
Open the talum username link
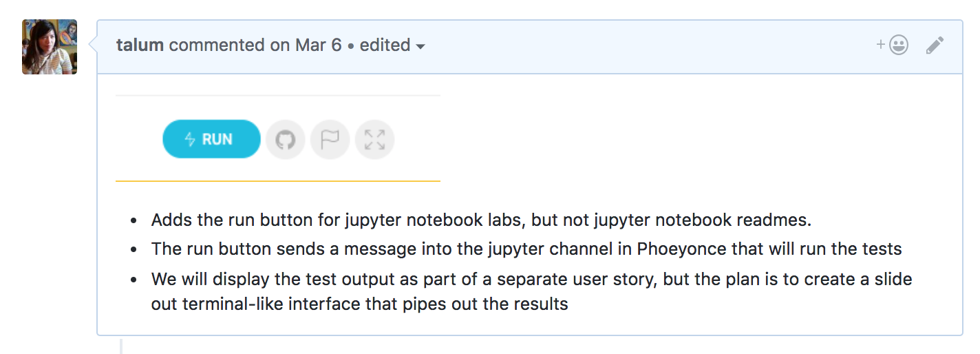coord(140,45)
